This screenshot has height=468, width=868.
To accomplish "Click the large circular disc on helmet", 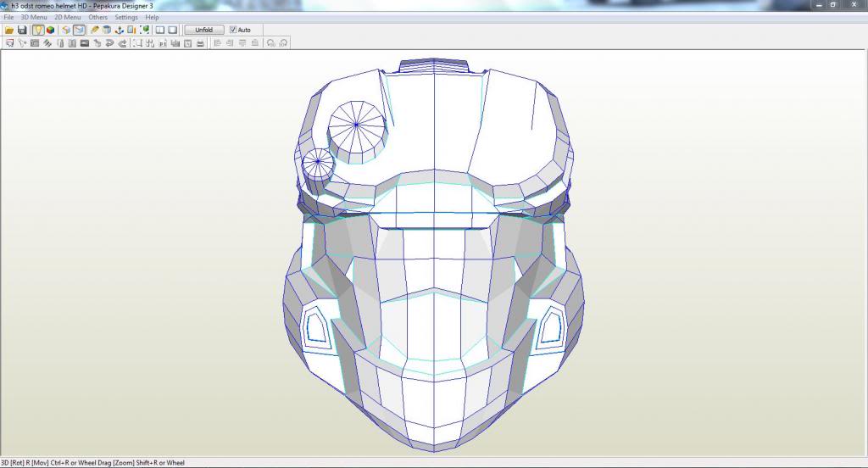I will pos(357,131).
